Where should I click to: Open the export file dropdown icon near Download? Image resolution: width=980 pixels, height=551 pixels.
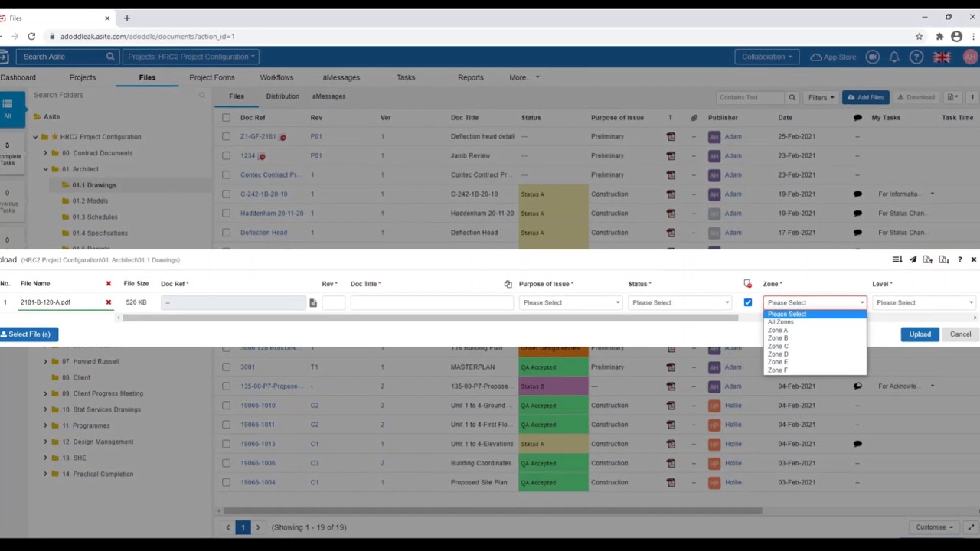pyautogui.click(x=953, y=98)
